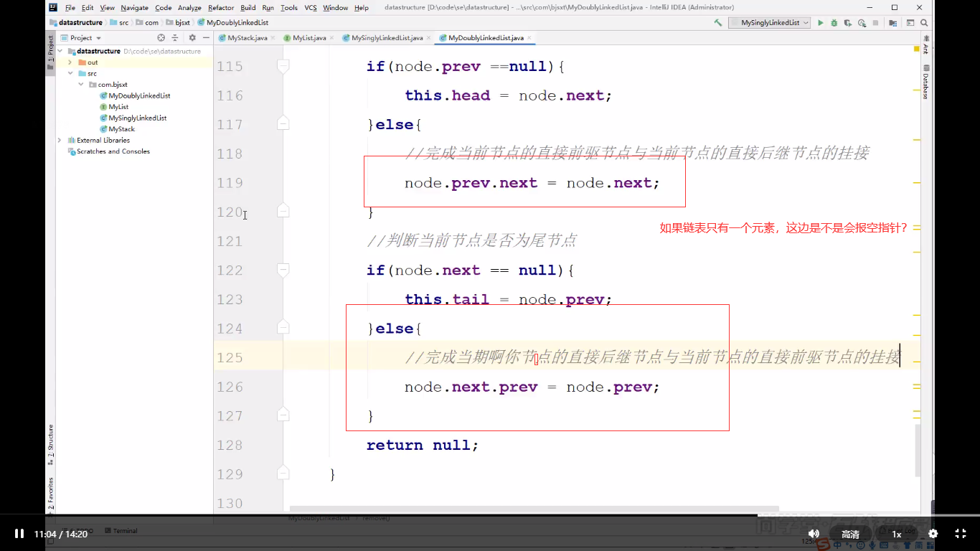Run MySinglyLinkedList with green play icon

pos(821,23)
